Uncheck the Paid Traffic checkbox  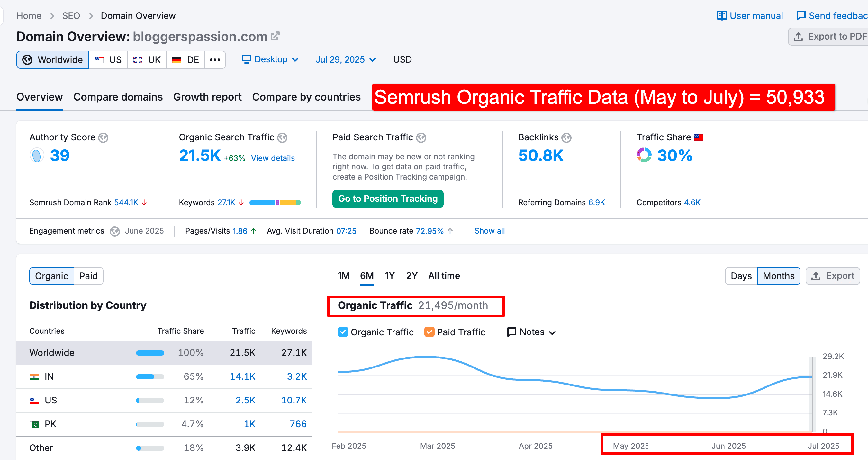[x=429, y=332]
